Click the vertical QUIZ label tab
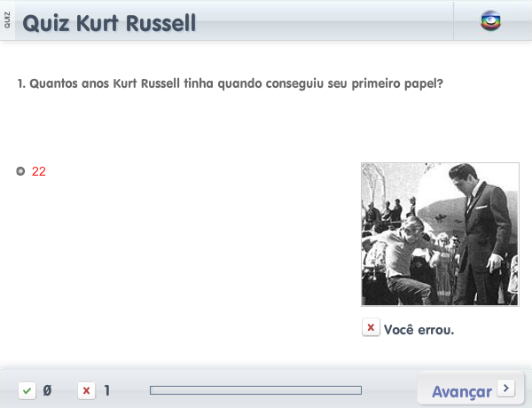Screen dimensions: 532x408 pyautogui.click(x=7, y=20)
